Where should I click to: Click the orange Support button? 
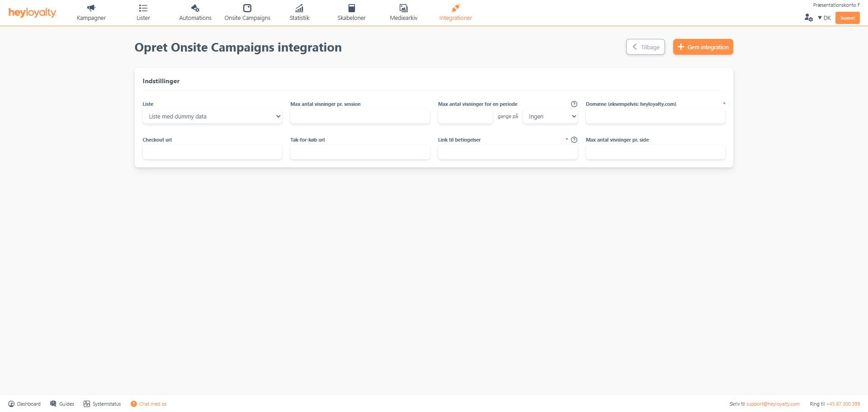click(847, 18)
